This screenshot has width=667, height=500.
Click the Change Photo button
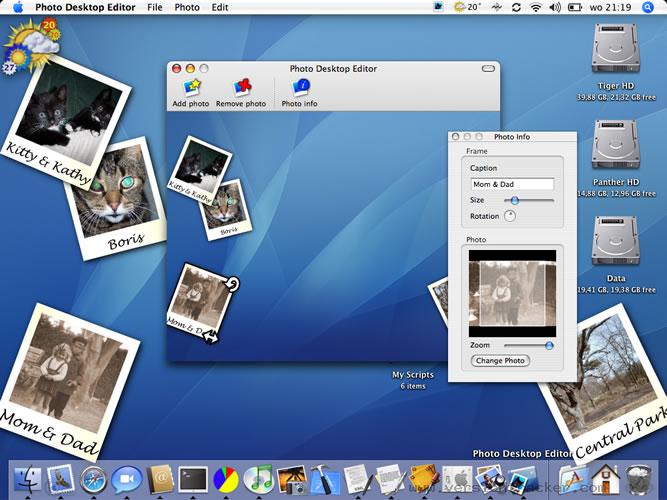point(500,360)
